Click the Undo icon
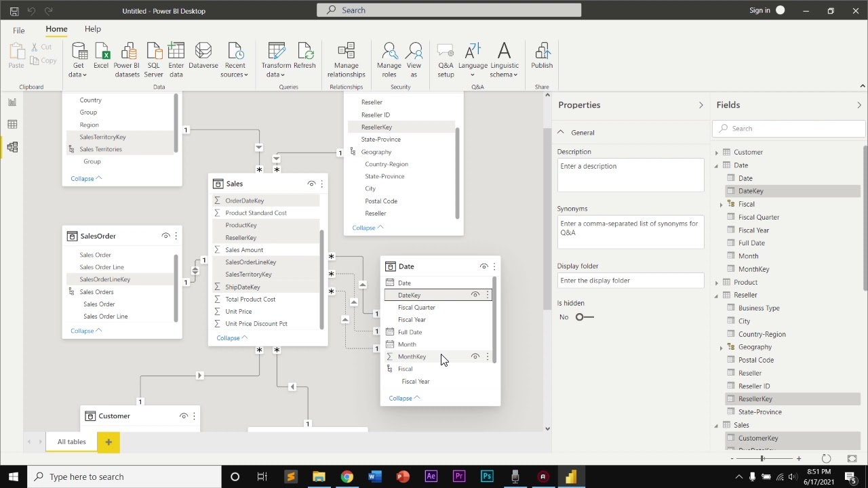 tap(31, 11)
